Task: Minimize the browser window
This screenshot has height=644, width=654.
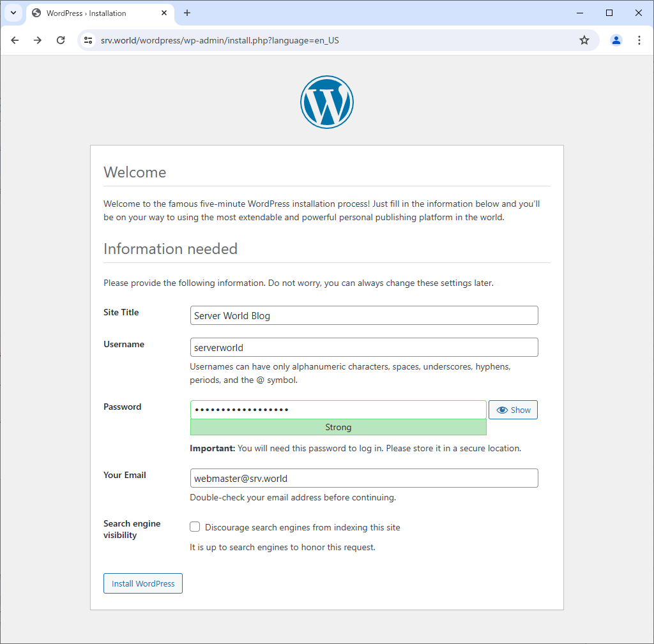Action: pos(580,13)
